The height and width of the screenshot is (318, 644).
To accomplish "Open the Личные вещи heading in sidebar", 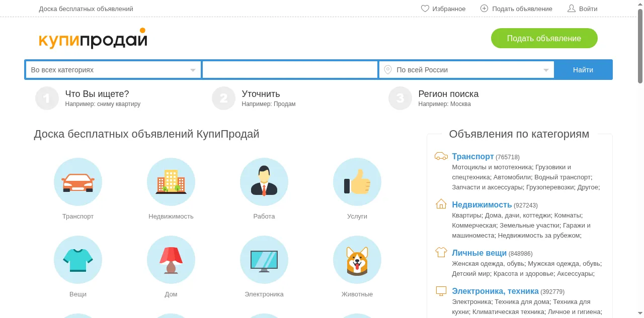I will click(x=479, y=253).
